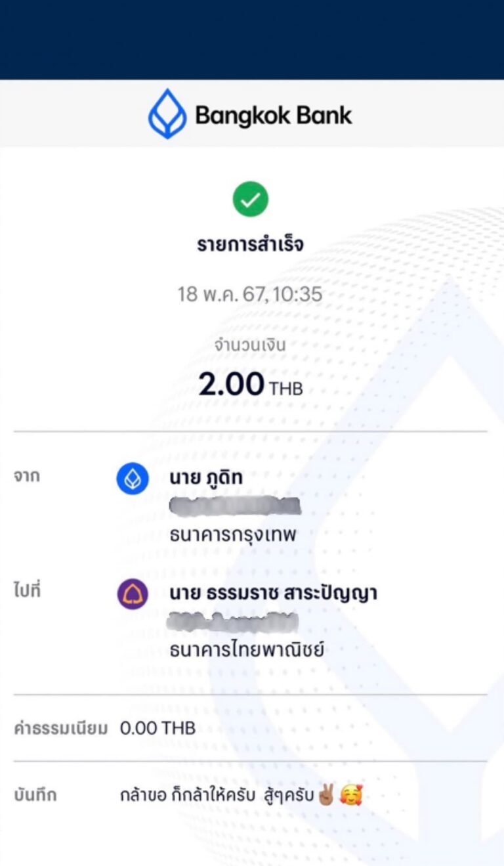Viewport: 504px width, 866px height.
Task: Click the blue sender bank icon
Action: (x=132, y=479)
